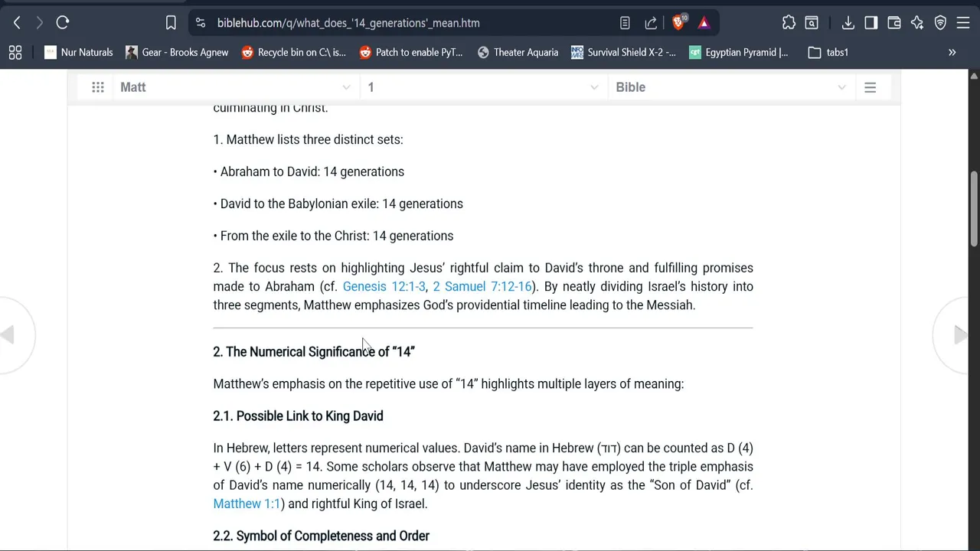Click text "Abraham to David: 14 generations"
This screenshot has width=980, height=551.
pyautogui.click(x=312, y=171)
